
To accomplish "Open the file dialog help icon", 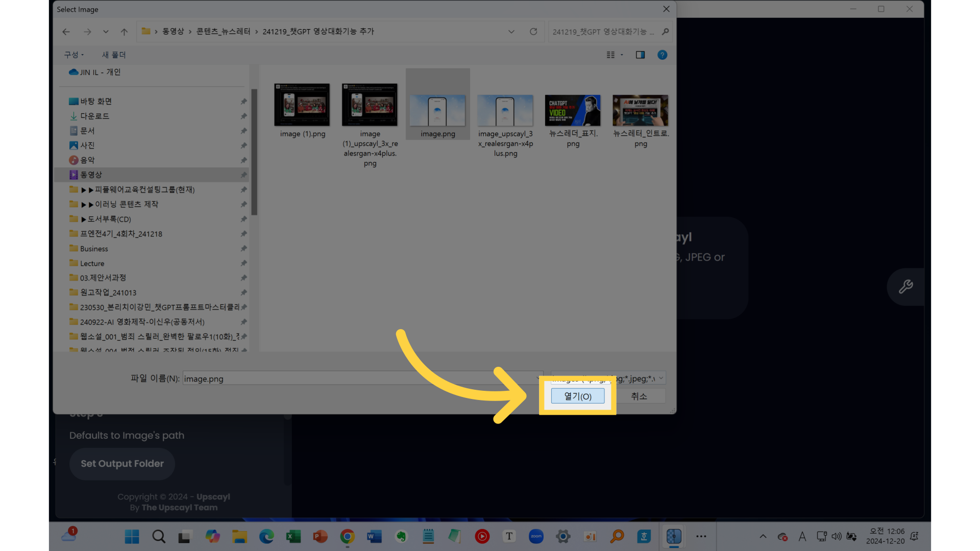I will pos(662,55).
